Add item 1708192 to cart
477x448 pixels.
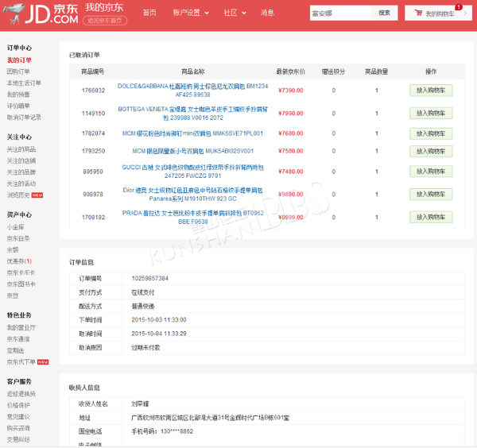click(431, 217)
